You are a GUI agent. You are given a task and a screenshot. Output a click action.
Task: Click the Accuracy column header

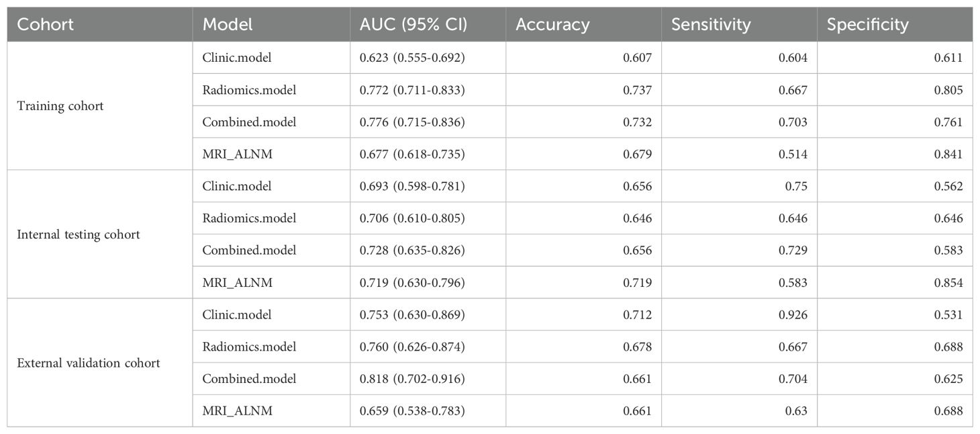coord(552,25)
